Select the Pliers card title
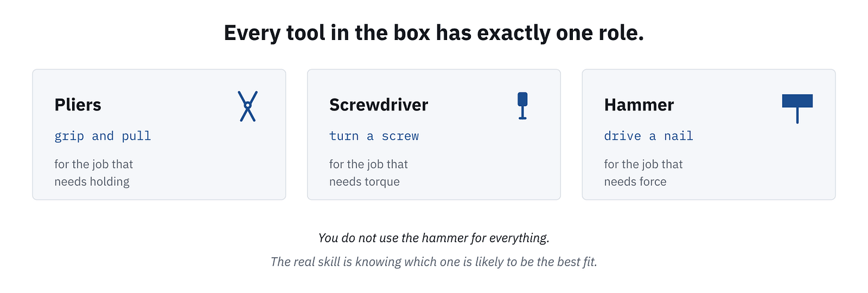Screen dimensions: 868x293 77,105
